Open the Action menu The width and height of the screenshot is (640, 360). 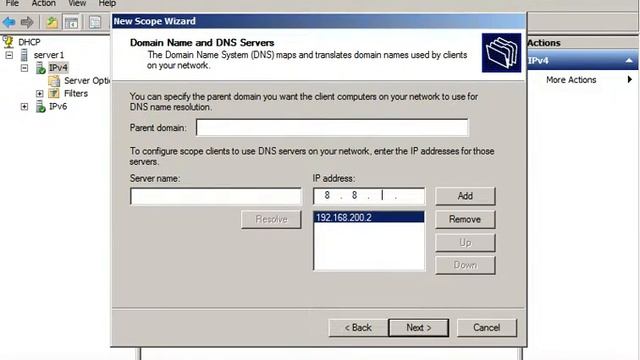(x=44, y=3)
